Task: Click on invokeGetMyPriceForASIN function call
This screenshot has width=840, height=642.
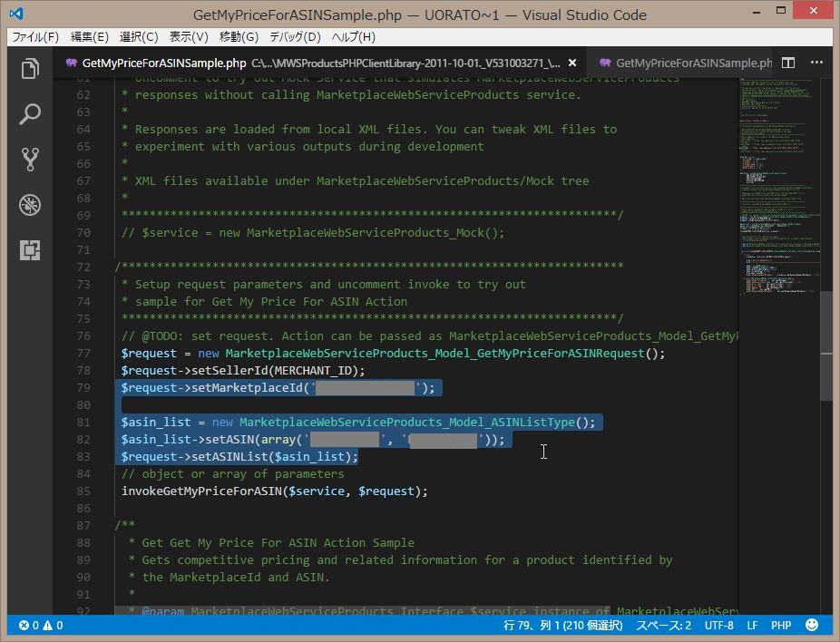Action: 201,491
